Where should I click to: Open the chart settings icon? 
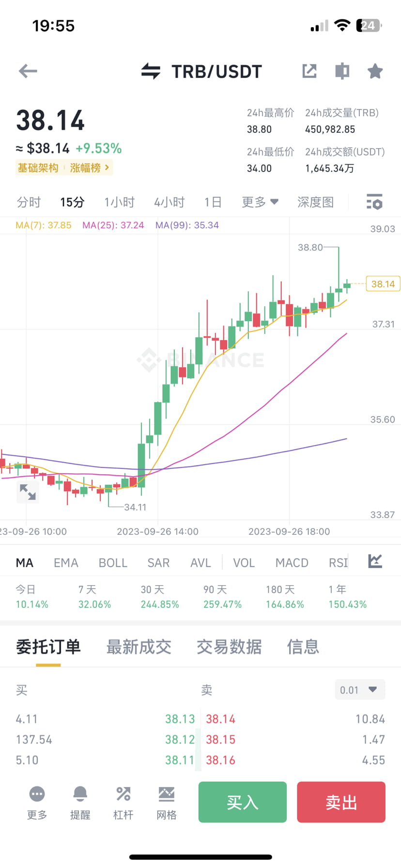374,202
